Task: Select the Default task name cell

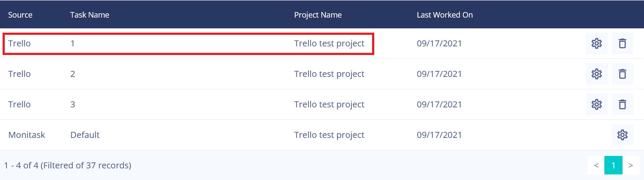Action: [x=85, y=135]
